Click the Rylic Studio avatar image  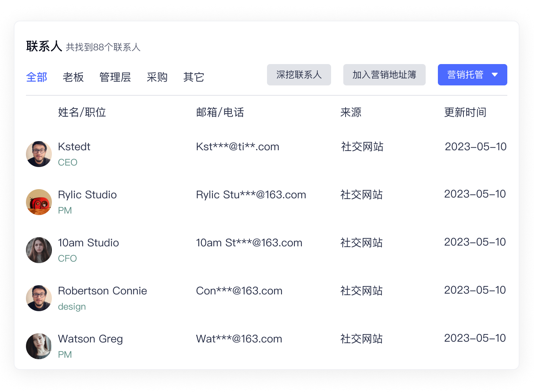tap(39, 202)
